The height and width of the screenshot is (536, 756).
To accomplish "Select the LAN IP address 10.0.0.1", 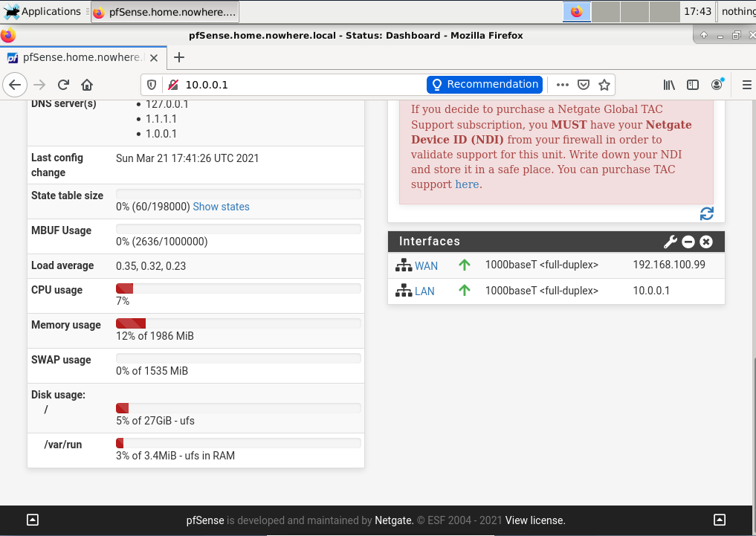I will coord(651,291).
